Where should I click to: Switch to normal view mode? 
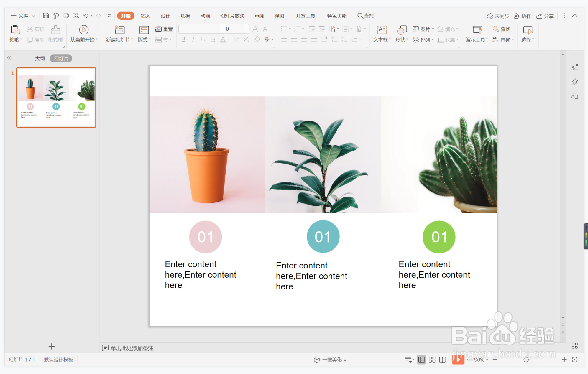click(x=422, y=360)
